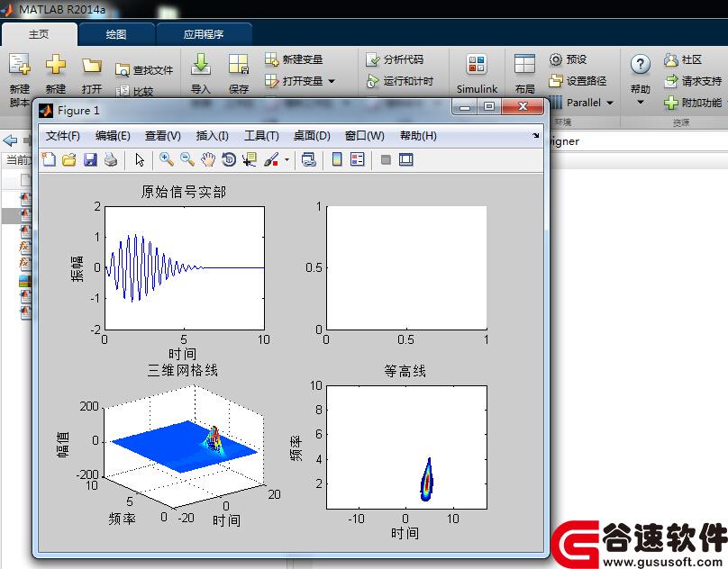Open the 文件(F) menu in Figure 1
This screenshot has height=569, width=728.
point(63,136)
